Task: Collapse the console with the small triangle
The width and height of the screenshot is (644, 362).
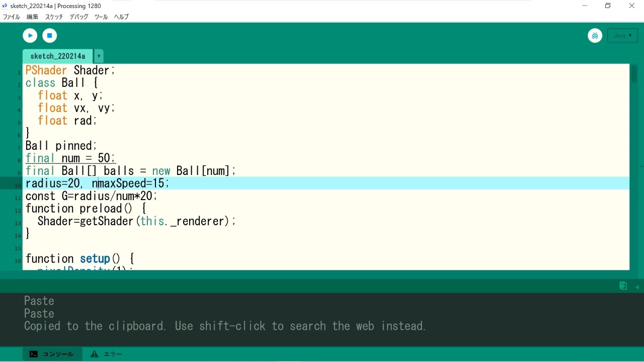Action: point(637,287)
